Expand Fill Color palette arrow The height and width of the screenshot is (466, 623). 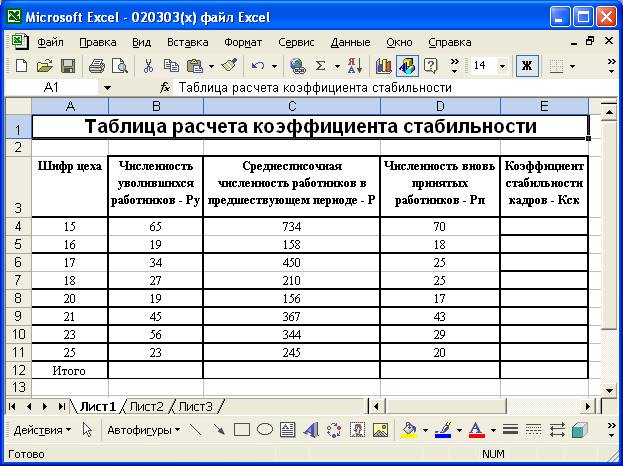[425, 430]
